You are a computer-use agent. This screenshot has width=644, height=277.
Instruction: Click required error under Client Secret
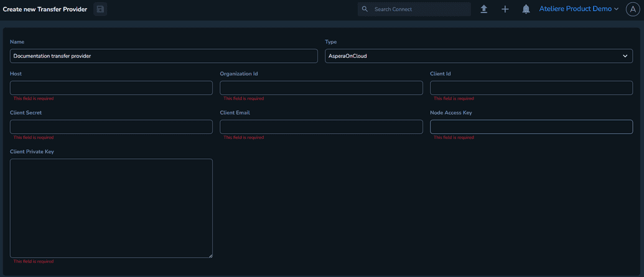(x=33, y=138)
